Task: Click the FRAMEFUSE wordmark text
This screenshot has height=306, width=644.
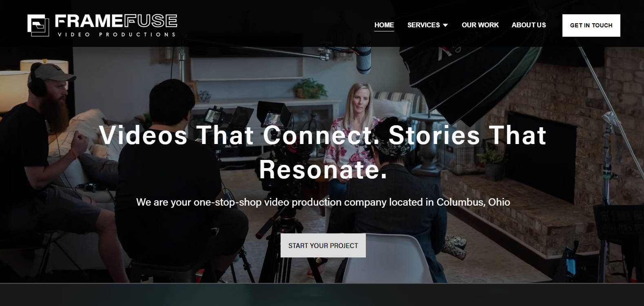Action: (x=116, y=21)
